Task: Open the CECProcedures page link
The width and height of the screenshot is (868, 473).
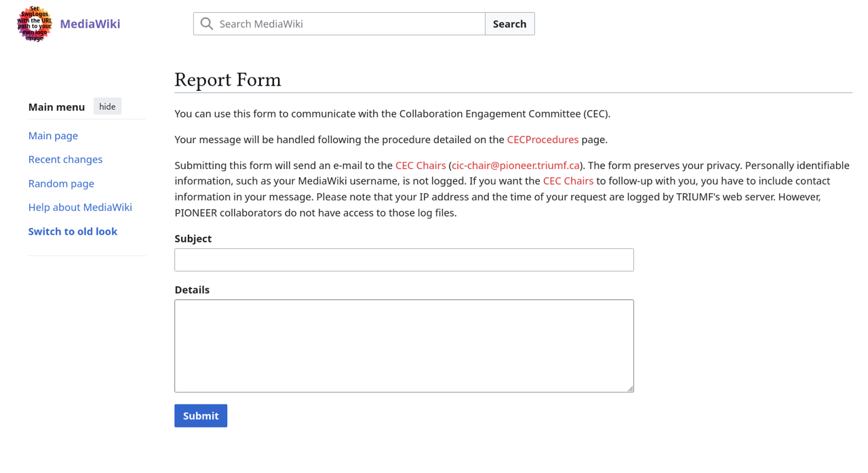Action: click(x=542, y=140)
